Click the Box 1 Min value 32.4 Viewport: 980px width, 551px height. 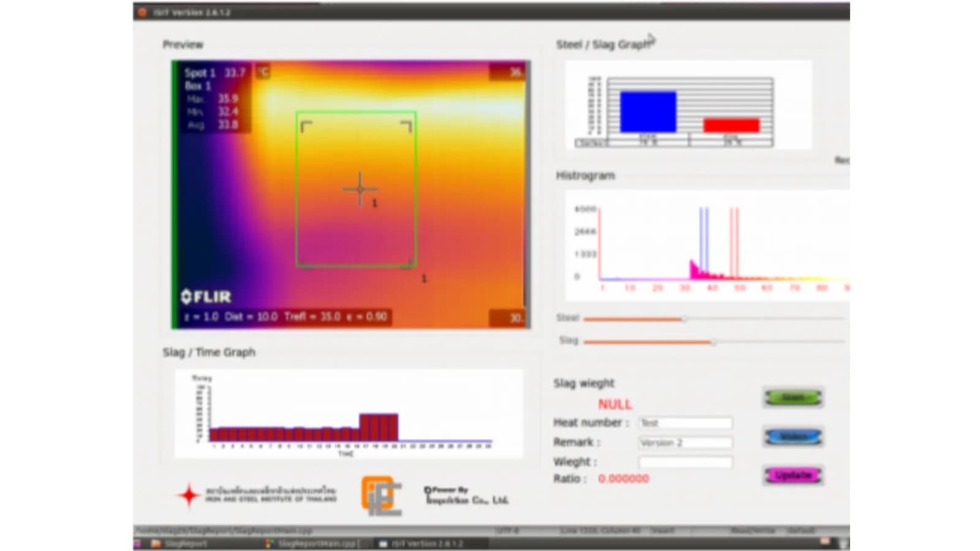coord(228,111)
